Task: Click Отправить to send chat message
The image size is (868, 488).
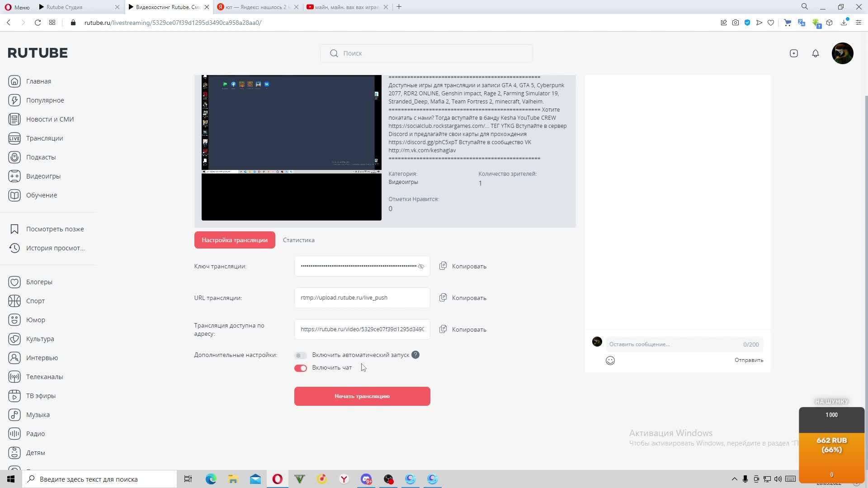Action: click(x=749, y=360)
